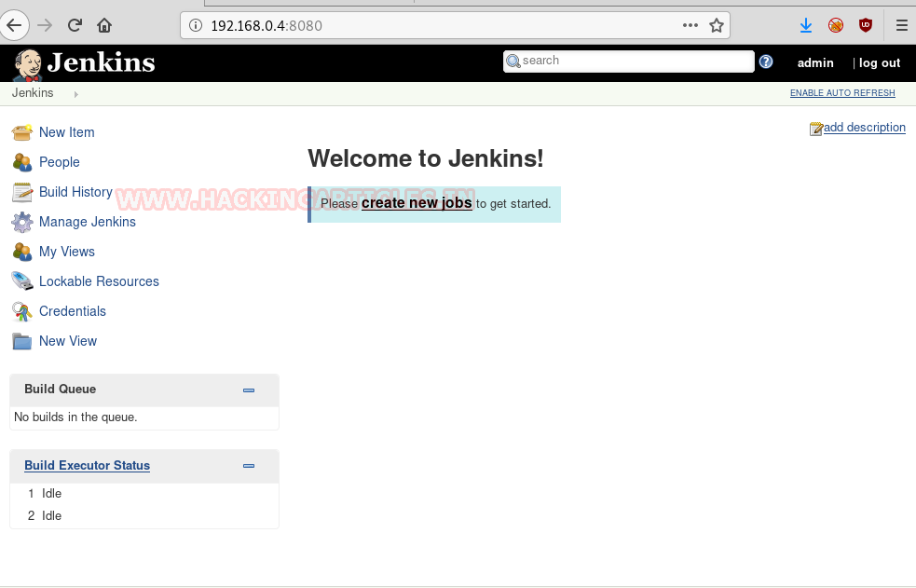
Task: Open the Build Executor Status link
Action: [87, 465]
